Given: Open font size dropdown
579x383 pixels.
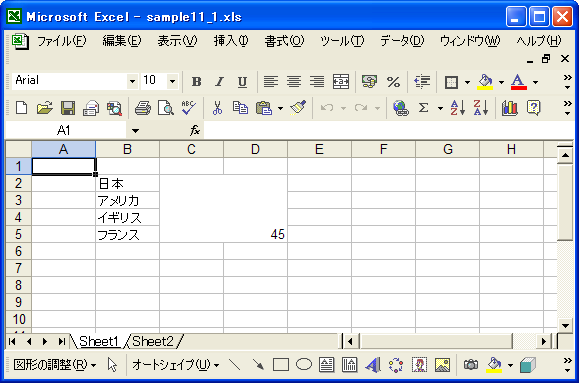Looking at the screenshot, I should 172,81.
